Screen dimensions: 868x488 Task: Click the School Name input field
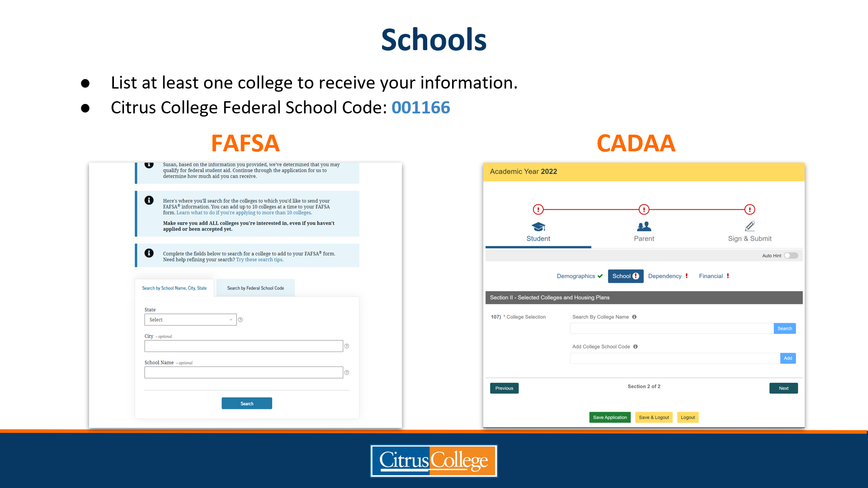(x=243, y=372)
